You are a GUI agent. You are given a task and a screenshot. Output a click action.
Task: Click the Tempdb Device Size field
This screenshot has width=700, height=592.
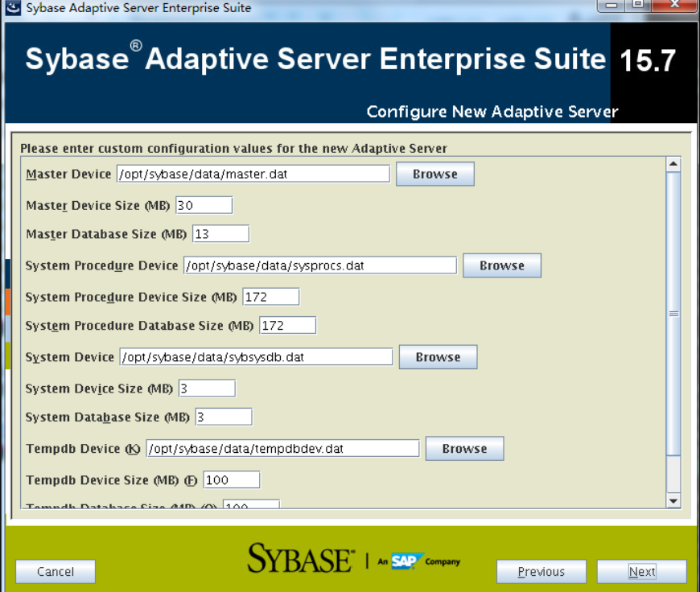[x=232, y=480]
